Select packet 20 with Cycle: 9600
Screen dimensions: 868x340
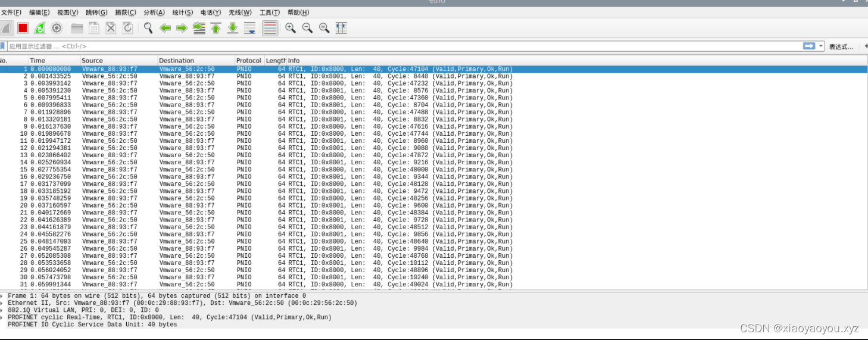(x=434, y=205)
